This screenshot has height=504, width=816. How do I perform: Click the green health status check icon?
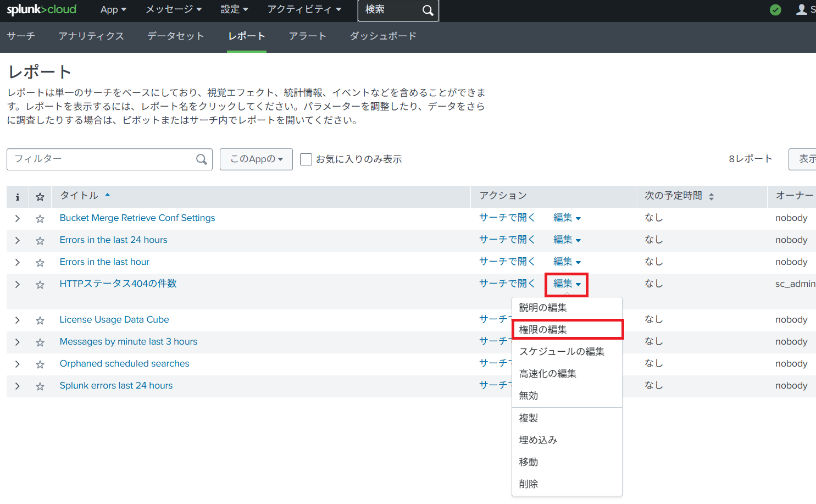pos(775,10)
